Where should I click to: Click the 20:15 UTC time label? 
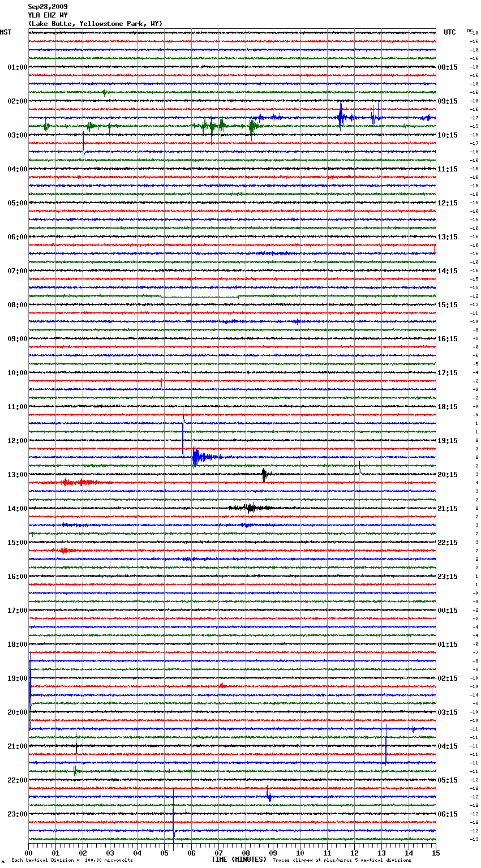[448, 475]
